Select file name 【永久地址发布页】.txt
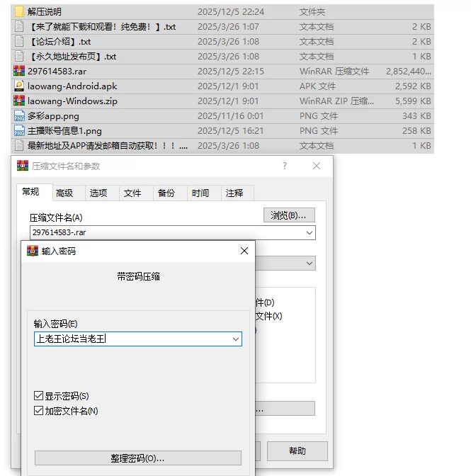The image size is (471, 476). click(72, 57)
